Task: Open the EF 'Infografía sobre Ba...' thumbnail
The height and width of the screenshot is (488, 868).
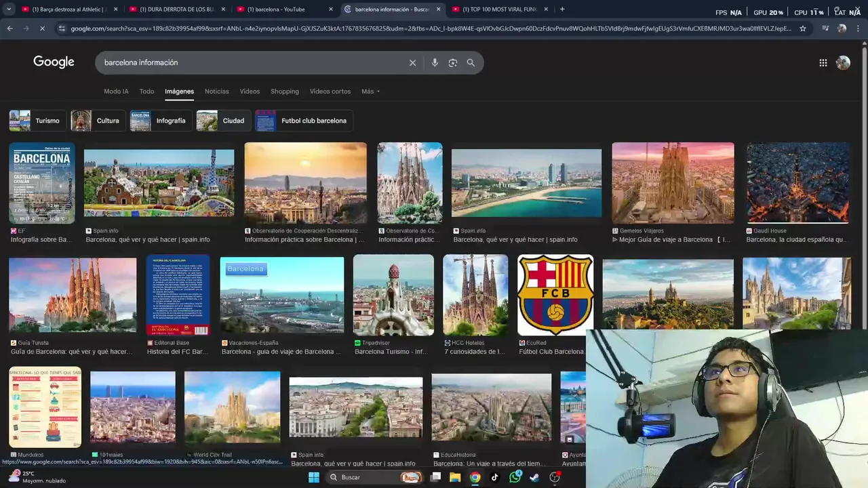Action: click(42, 183)
